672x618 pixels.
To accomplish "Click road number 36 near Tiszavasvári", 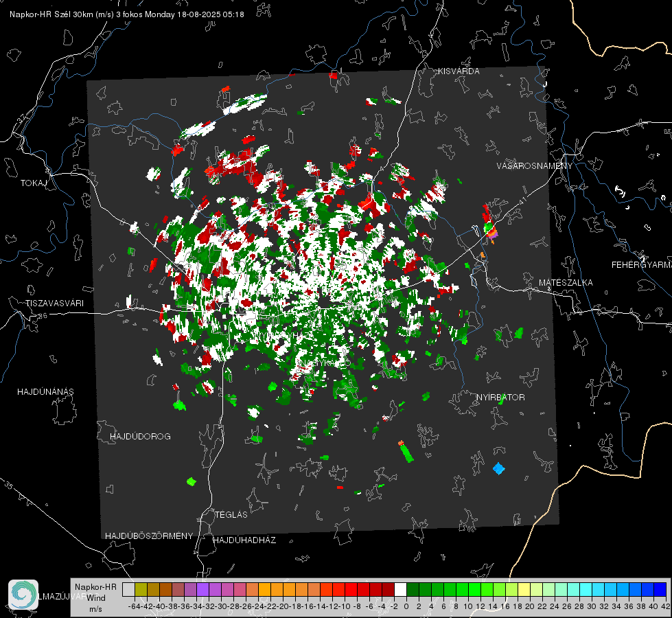I will tap(43, 316).
